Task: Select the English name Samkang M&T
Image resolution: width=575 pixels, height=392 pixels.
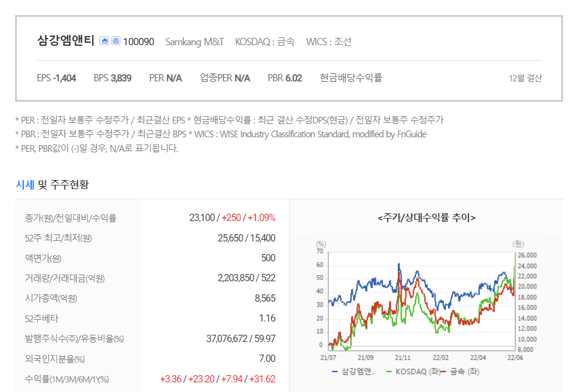Action: click(x=194, y=42)
